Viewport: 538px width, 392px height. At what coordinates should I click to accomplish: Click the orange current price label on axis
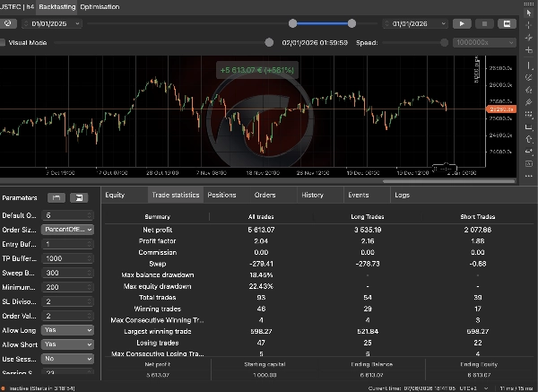[501, 109]
